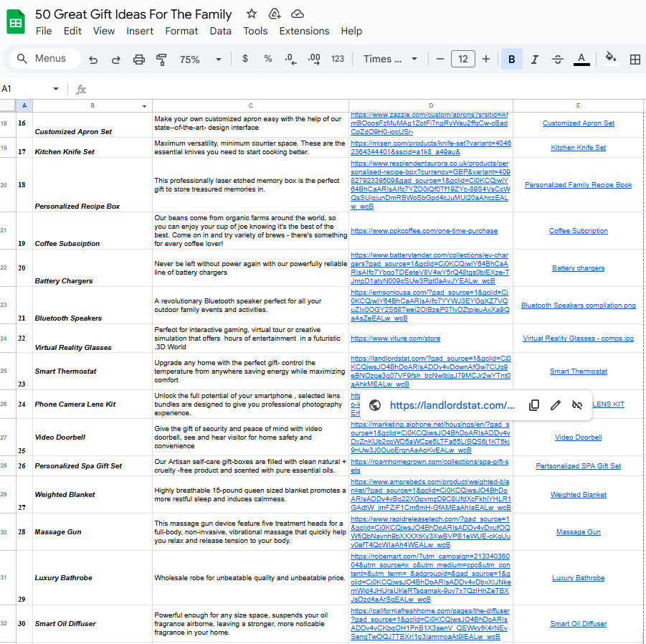Select column E header
This screenshot has width=646, height=644.
(578, 105)
